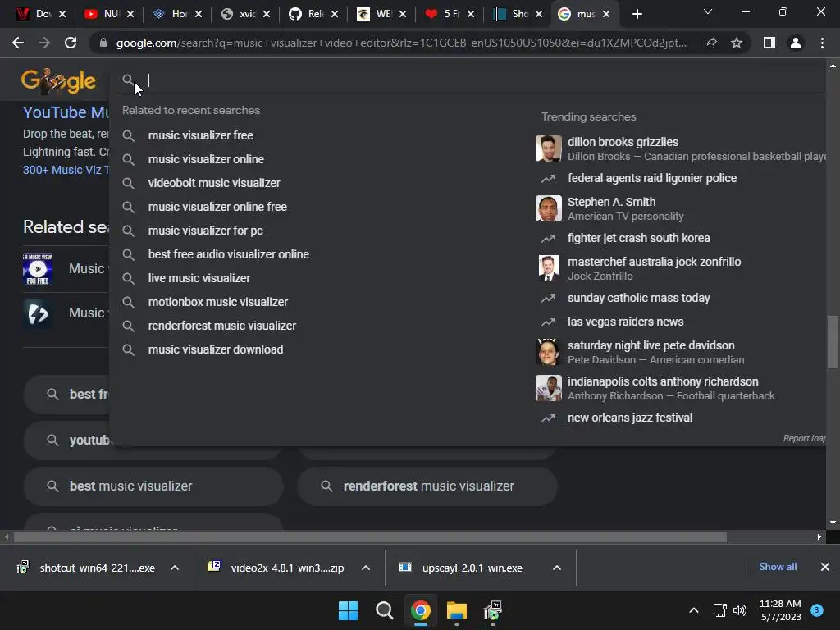
Task: Share this page via the share icon
Action: [x=710, y=43]
